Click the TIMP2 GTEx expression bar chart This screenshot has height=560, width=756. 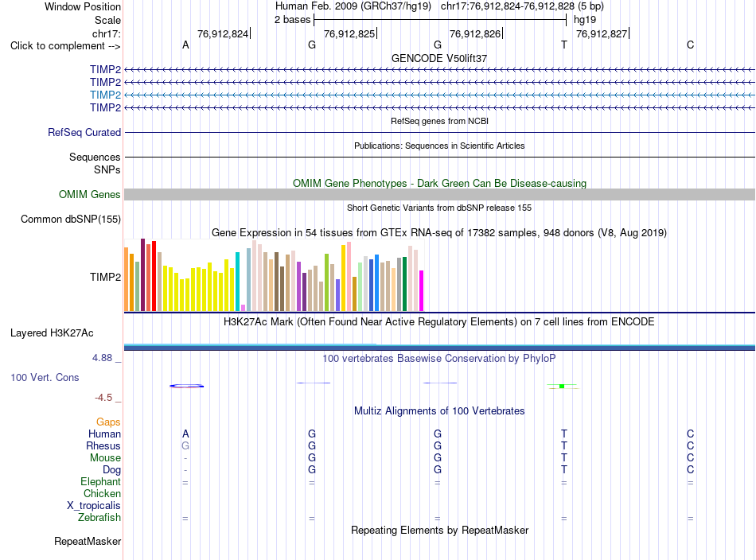[x=274, y=274]
